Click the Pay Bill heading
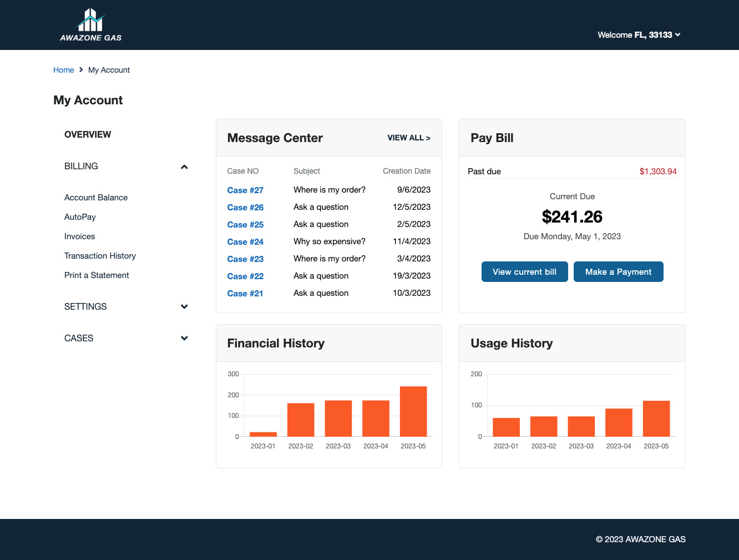Viewport: 739px width, 560px height. point(492,138)
